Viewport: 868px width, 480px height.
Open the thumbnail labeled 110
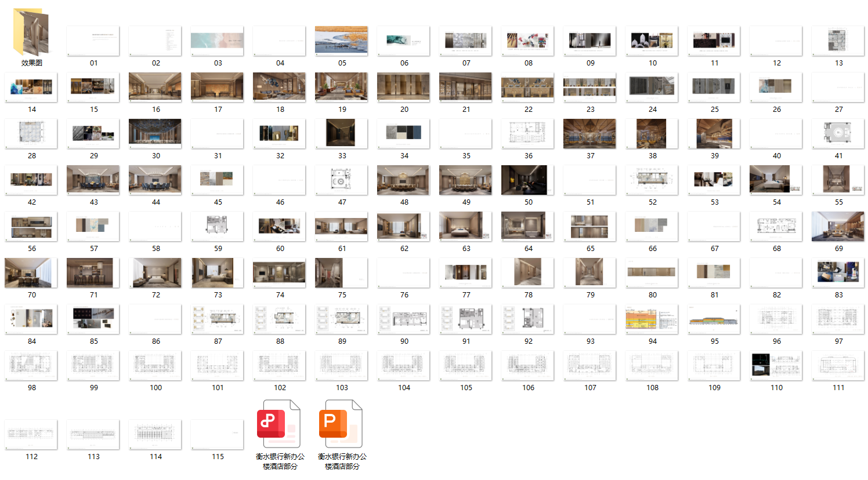776,365
